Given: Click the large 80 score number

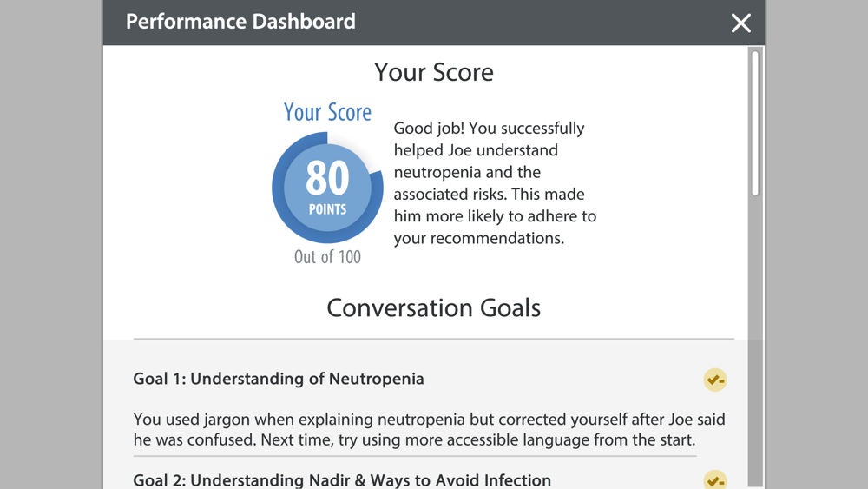Looking at the screenshot, I should (328, 177).
